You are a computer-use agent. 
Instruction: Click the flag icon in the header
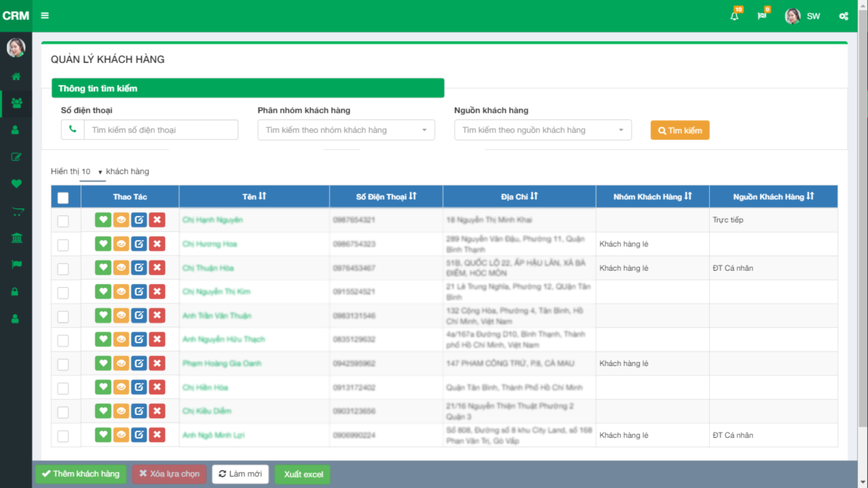[762, 16]
